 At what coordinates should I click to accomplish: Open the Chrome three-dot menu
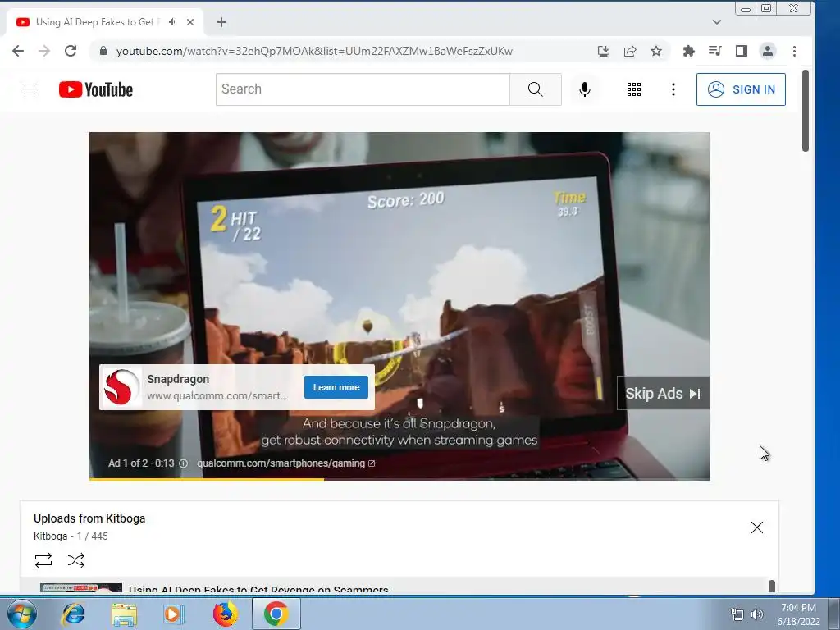tap(794, 51)
